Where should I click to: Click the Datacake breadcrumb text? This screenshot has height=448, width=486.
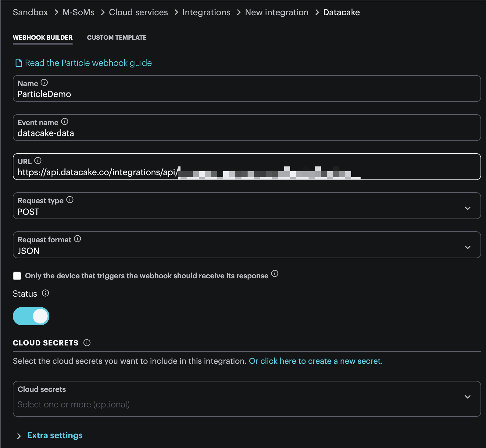341,12
